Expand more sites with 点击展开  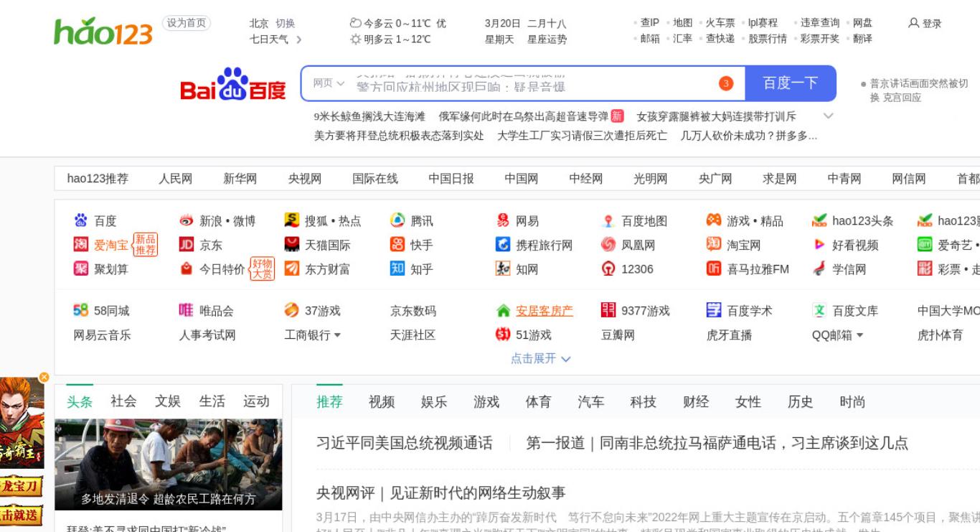540,358
